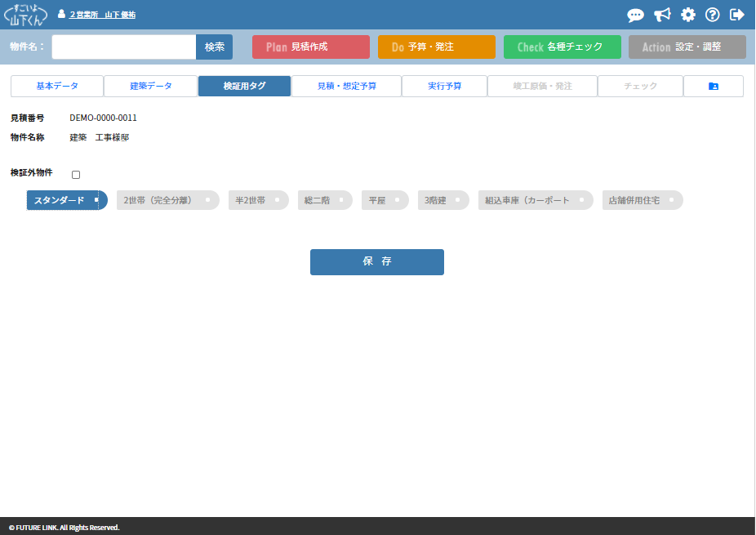Switch to the 基本データ tab
The height and width of the screenshot is (535, 756).
pos(57,86)
